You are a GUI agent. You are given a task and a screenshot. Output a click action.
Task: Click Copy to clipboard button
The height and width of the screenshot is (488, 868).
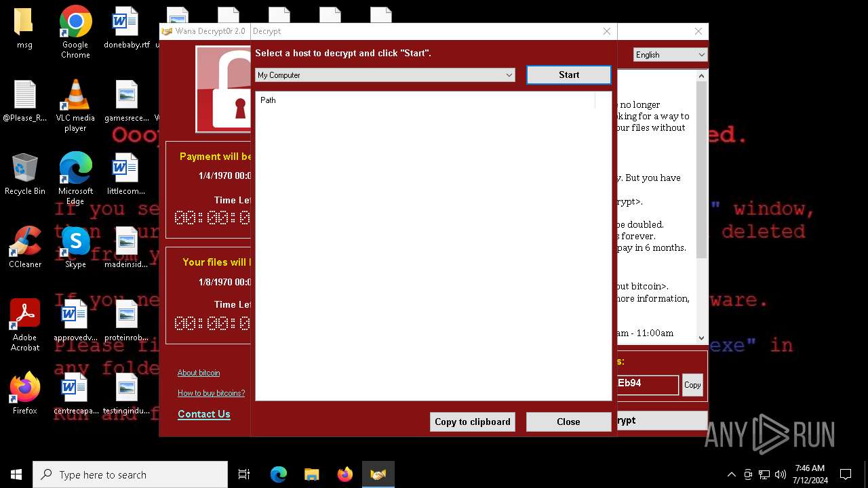[x=473, y=422]
